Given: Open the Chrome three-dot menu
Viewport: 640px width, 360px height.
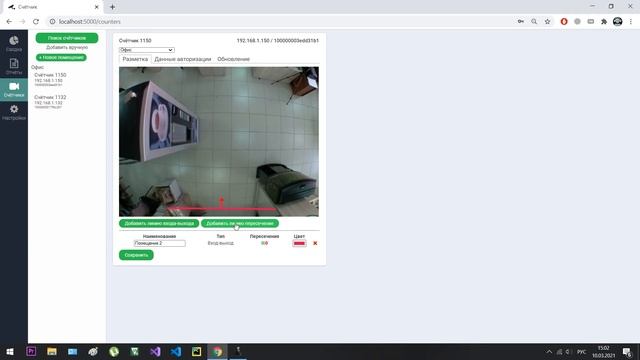Looking at the screenshot, I should 631,22.
